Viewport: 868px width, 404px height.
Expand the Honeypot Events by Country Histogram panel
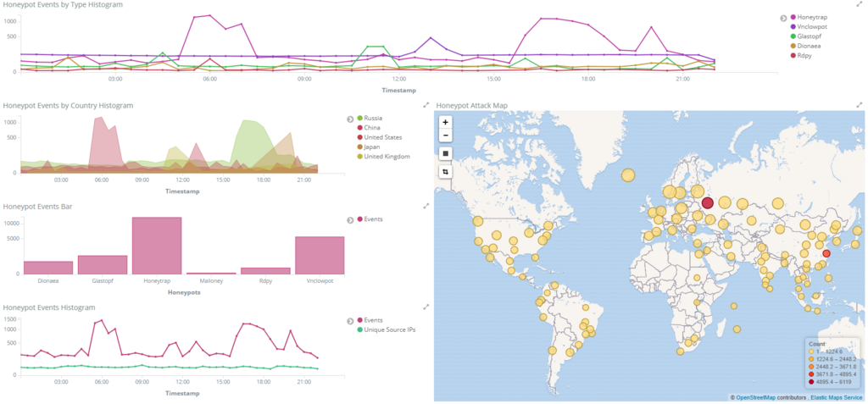pos(426,104)
